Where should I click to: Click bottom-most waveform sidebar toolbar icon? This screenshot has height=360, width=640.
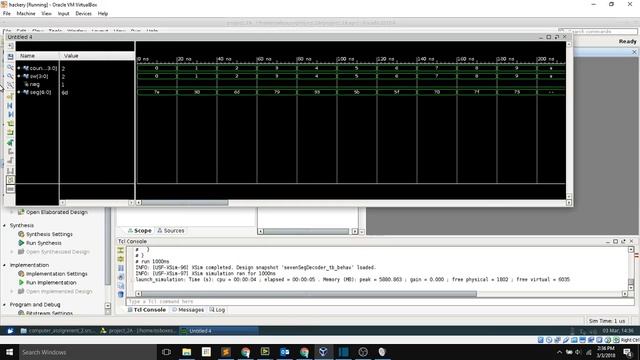pyautogui.click(x=10, y=189)
